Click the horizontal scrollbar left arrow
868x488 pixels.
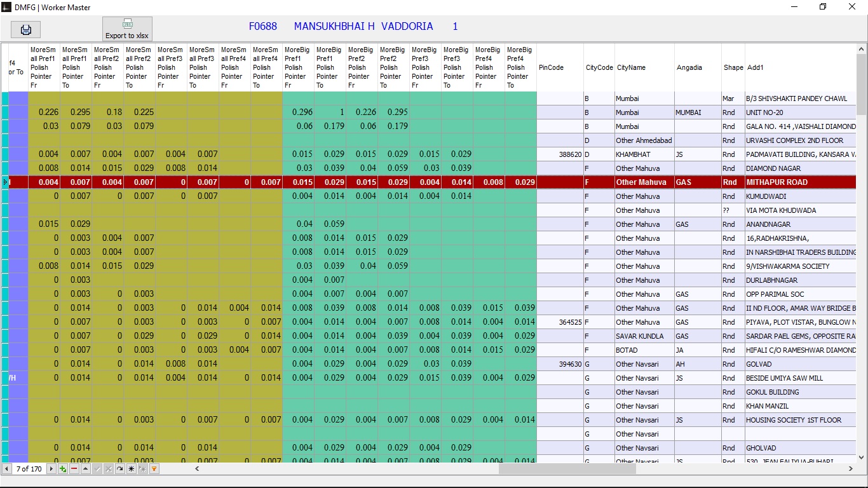tap(197, 469)
